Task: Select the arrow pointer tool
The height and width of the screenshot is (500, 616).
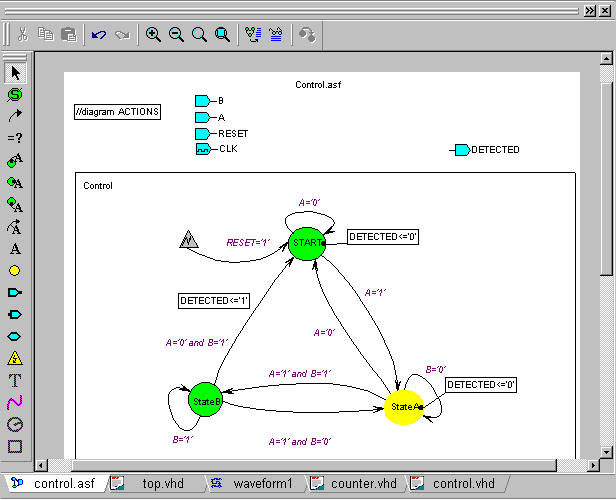Action: pos(15,72)
